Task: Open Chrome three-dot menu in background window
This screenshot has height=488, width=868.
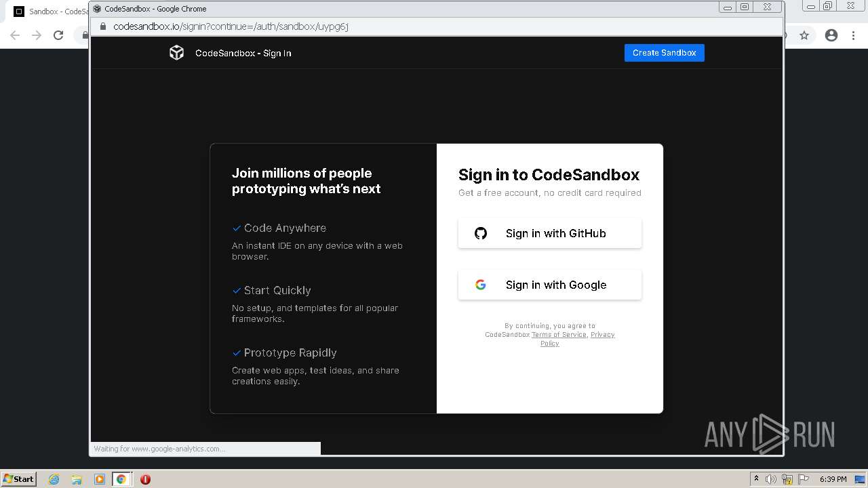Action: pyautogui.click(x=853, y=35)
